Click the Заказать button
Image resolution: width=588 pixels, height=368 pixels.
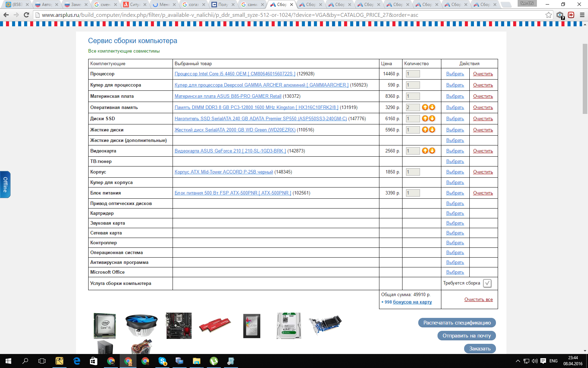pyautogui.click(x=480, y=349)
